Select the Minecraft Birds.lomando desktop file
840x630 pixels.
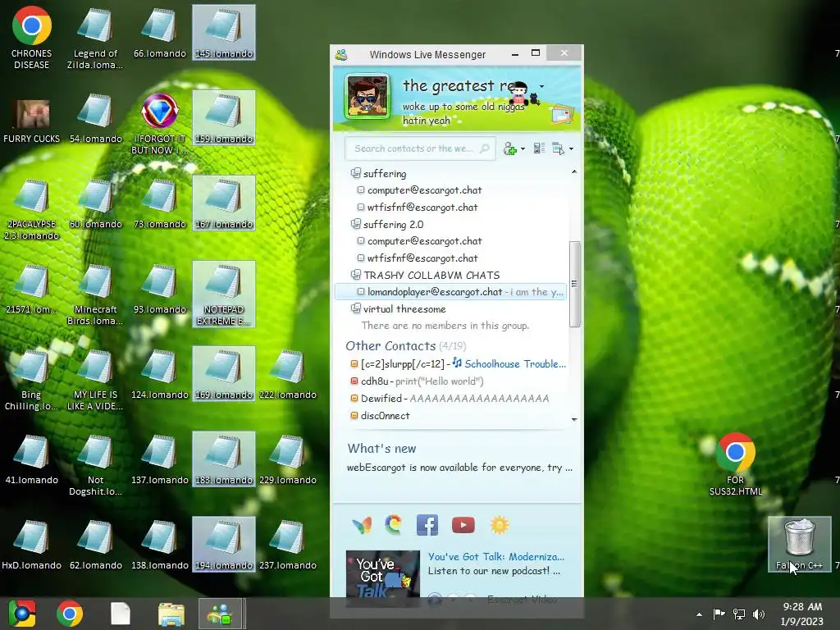95,294
